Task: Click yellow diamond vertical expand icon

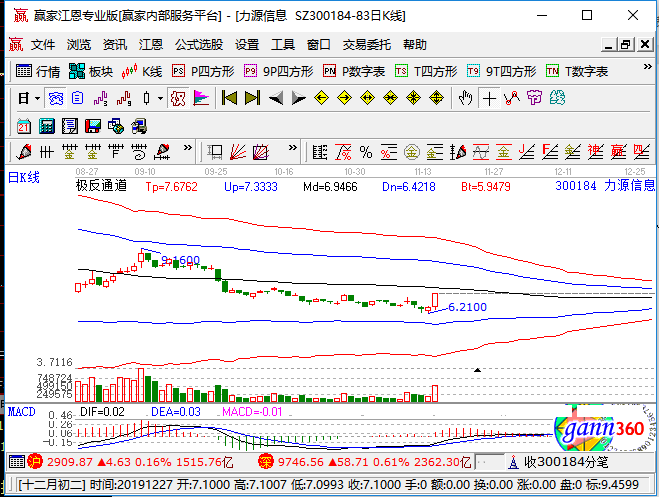Action: click(437, 98)
